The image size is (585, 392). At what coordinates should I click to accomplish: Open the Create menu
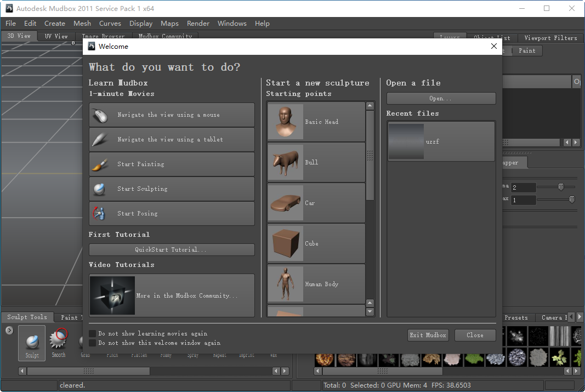(55, 23)
